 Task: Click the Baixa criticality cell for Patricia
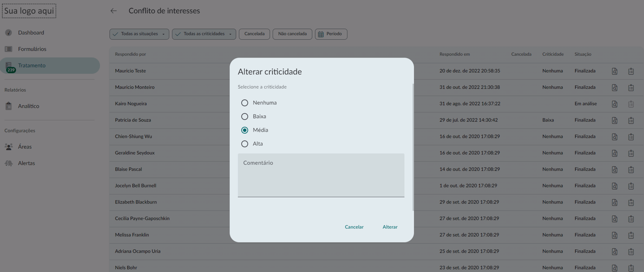[548, 120]
